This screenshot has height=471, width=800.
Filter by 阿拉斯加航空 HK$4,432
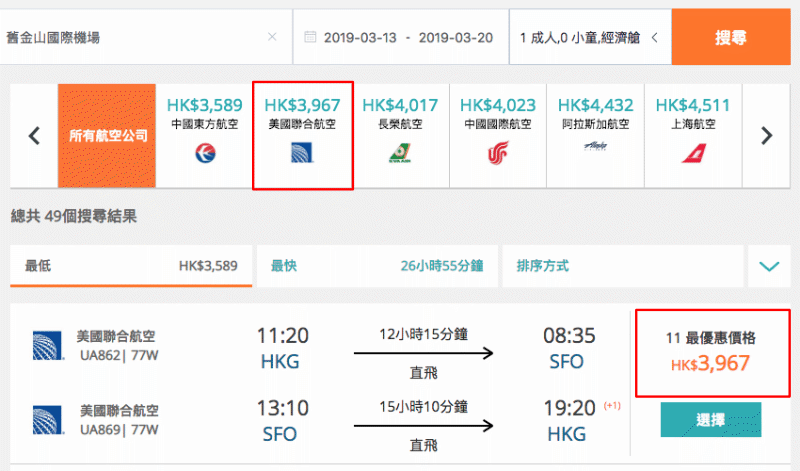595,136
